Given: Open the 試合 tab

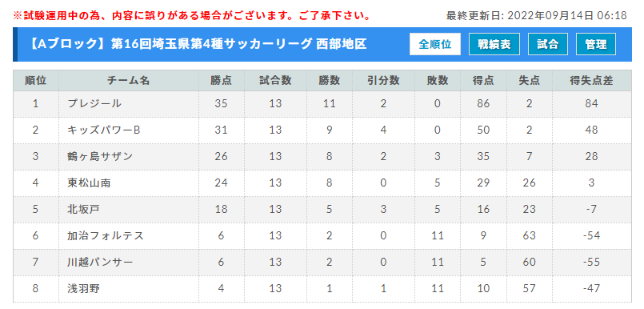Looking at the screenshot, I should tap(548, 44).
